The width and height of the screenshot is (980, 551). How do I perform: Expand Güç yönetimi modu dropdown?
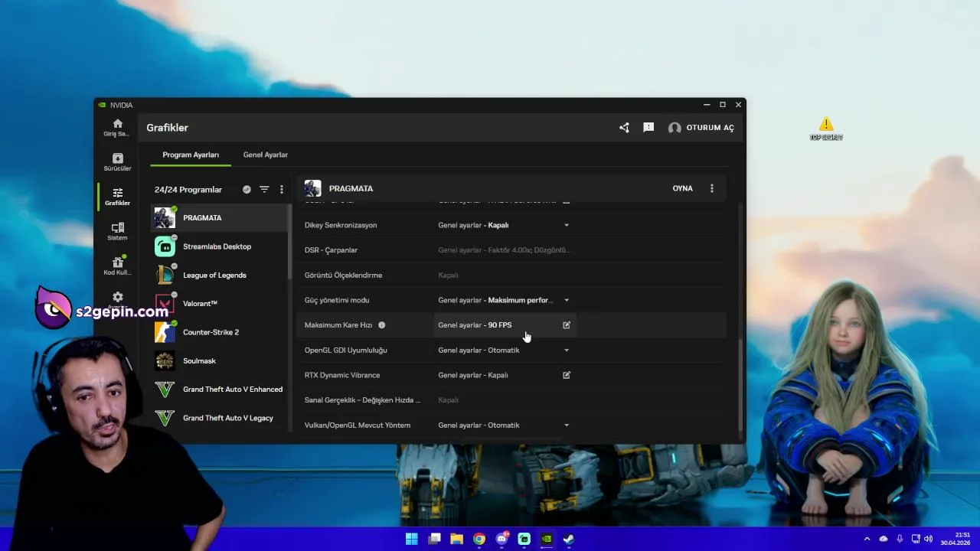[567, 300]
